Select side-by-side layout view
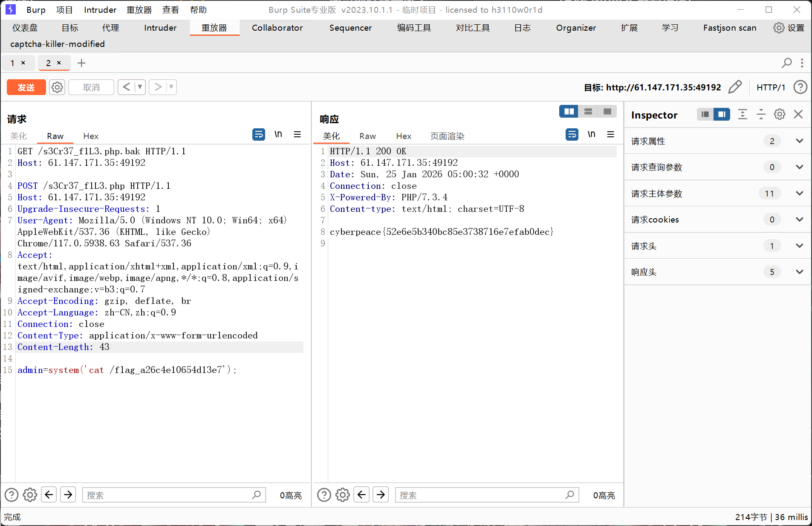Screen dimensions: 812x526 (x=569, y=112)
